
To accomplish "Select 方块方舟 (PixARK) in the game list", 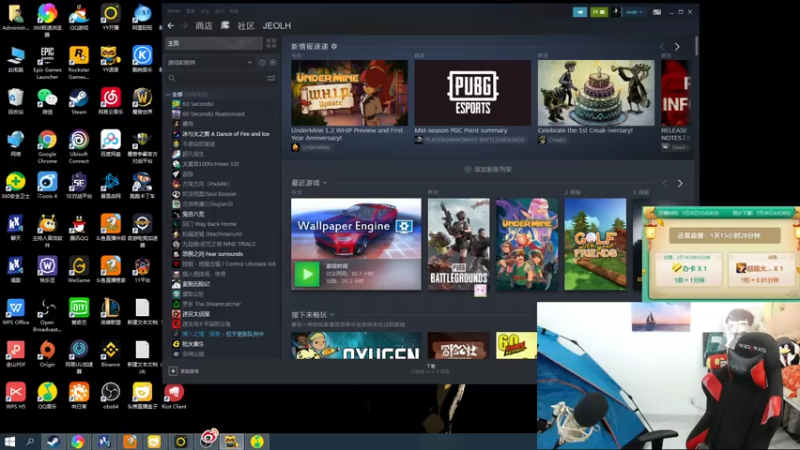I will (206, 184).
